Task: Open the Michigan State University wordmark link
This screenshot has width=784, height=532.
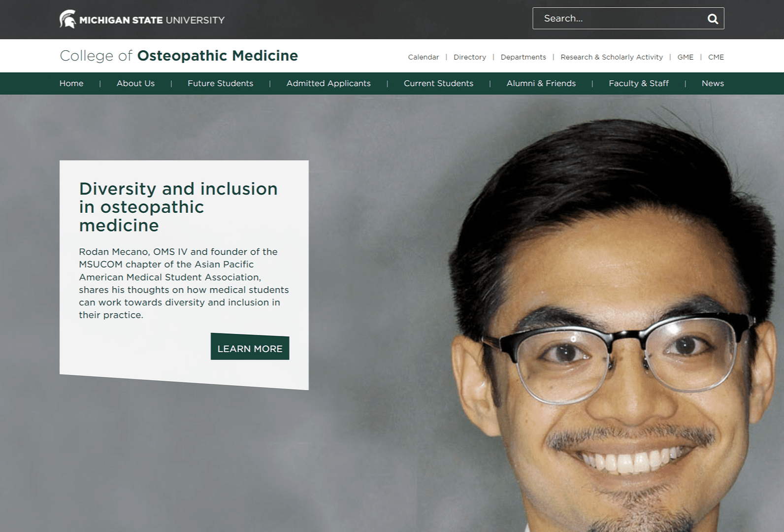Action: click(x=152, y=20)
